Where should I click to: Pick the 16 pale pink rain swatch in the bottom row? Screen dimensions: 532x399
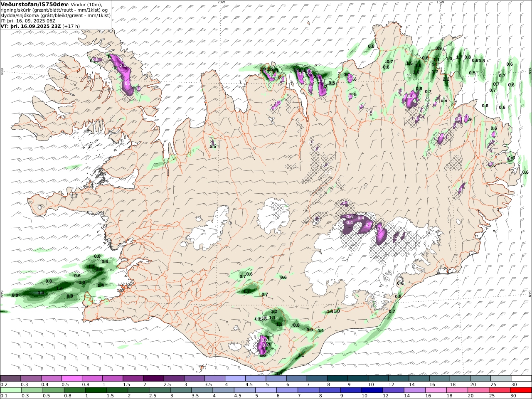436,390
